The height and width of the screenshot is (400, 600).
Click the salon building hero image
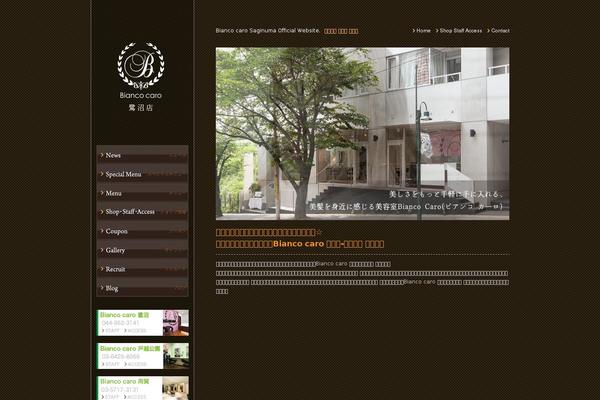tap(362, 134)
